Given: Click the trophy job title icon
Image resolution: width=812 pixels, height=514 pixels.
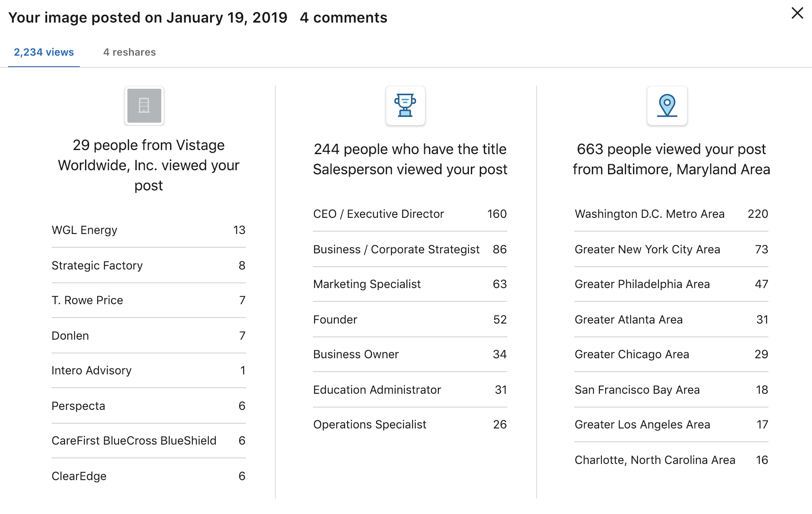Looking at the screenshot, I should pyautogui.click(x=405, y=106).
